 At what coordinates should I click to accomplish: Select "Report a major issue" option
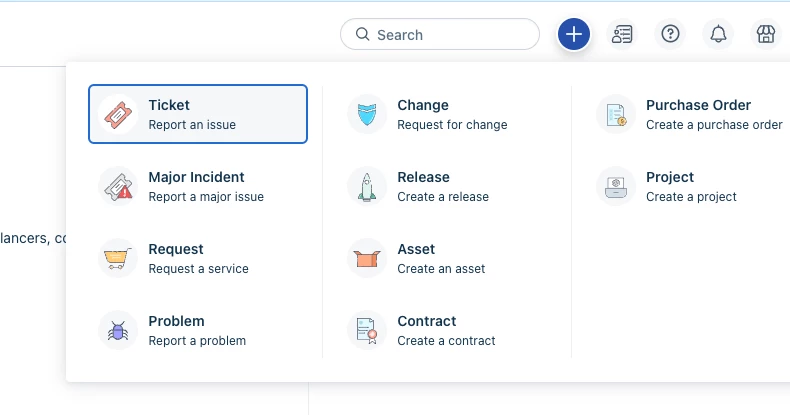click(x=206, y=197)
